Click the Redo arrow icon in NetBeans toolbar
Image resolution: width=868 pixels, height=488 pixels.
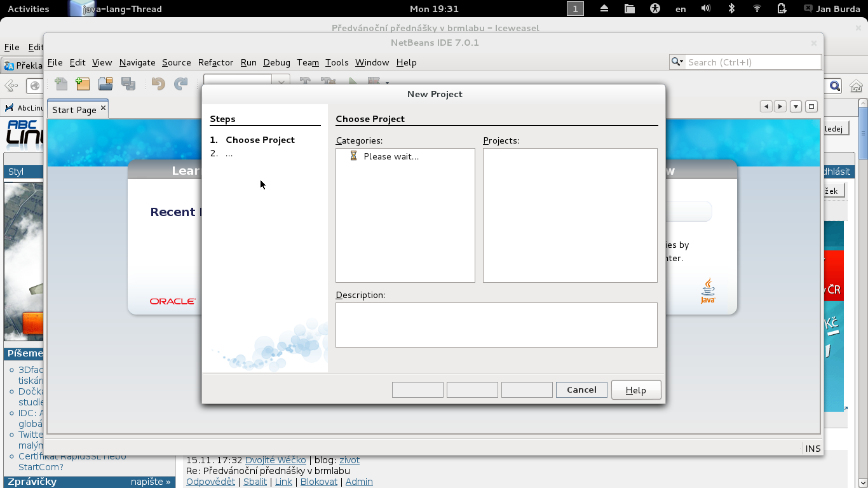tap(181, 84)
